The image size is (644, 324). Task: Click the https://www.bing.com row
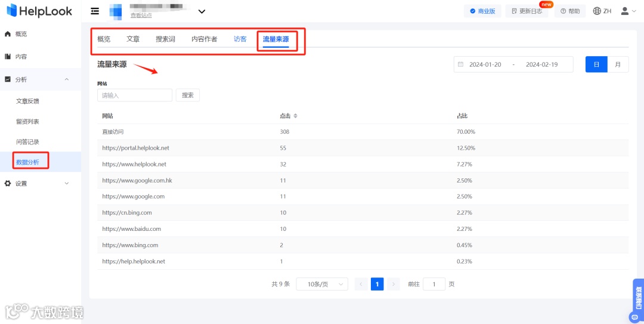(363, 245)
